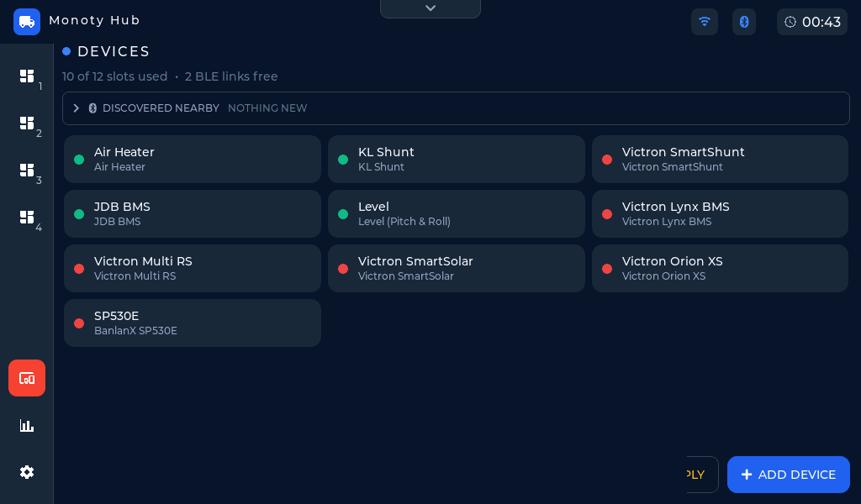Viewport: 861px width, 504px height.
Task: Click the "2 BLE links free" text
Action: (231, 76)
